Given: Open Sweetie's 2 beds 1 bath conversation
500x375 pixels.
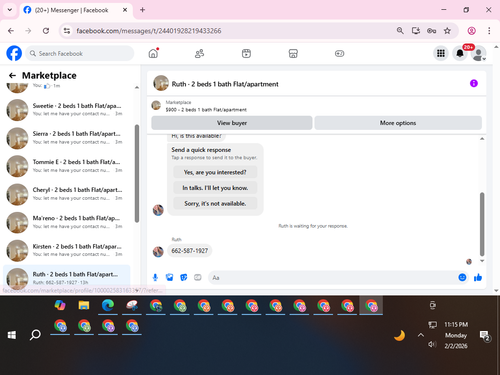Looking at the screenshot, I should click(x=67, y=110).
